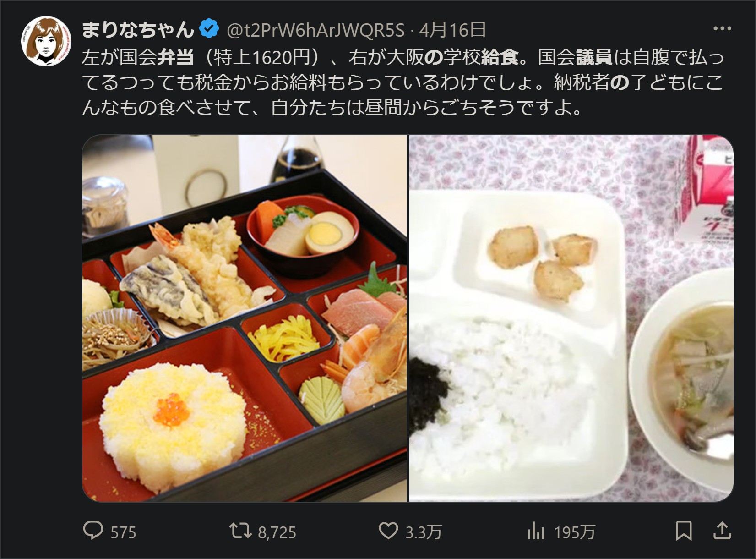Screen dimensions: 756x559
Task: Open the reply icon next to 575
Action: (93, 531)
